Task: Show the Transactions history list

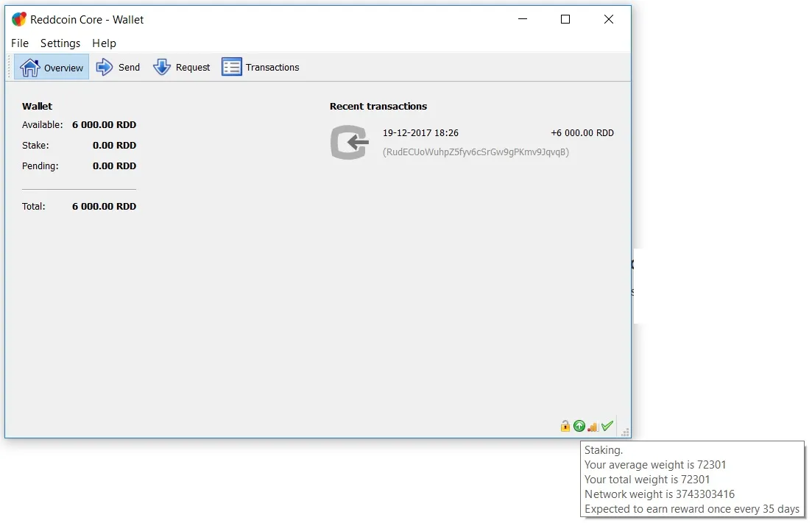Action: 261,67
